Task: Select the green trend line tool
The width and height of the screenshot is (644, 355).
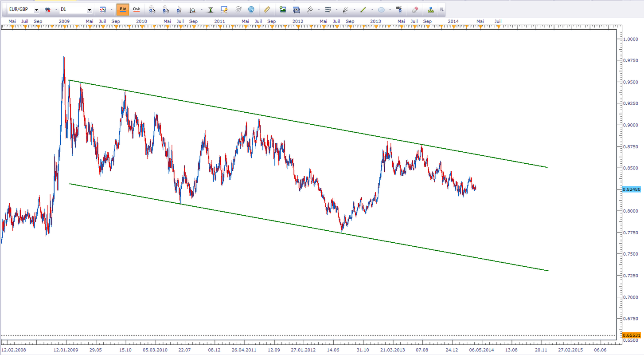Action: click(x=363, y=9)
